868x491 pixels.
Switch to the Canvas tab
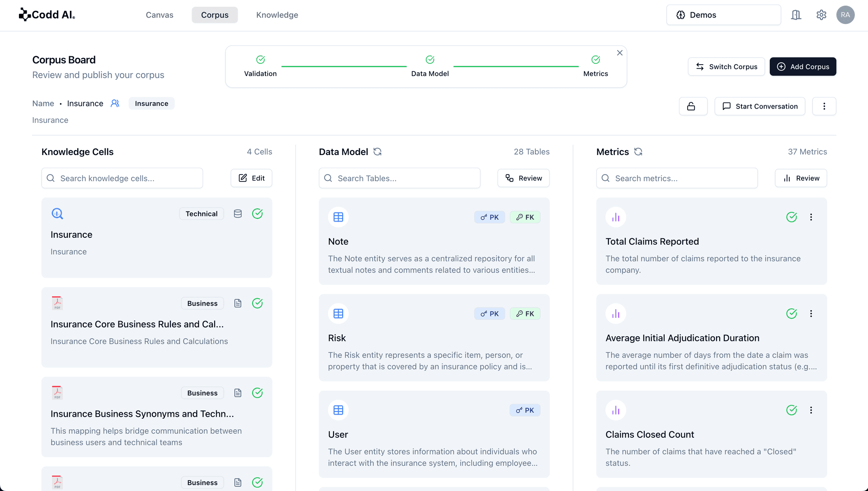pos(159,14)
